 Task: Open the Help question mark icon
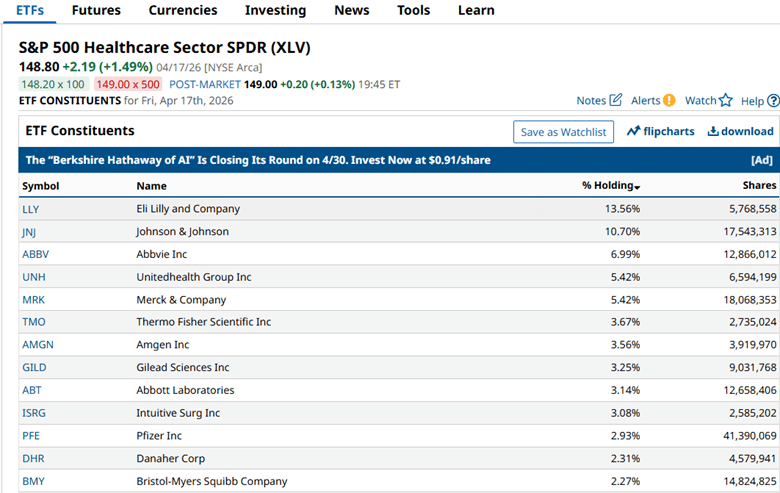773,101
